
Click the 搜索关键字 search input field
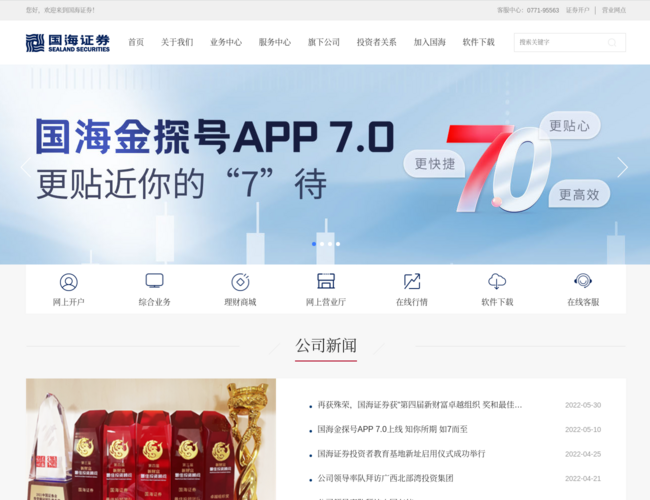(x=560, y=43)
